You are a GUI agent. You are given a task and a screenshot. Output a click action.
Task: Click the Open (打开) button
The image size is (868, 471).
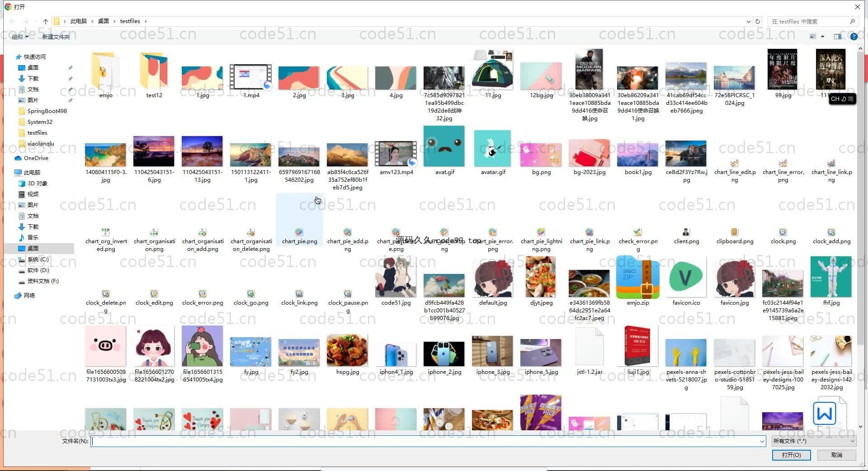click(791, 455)
